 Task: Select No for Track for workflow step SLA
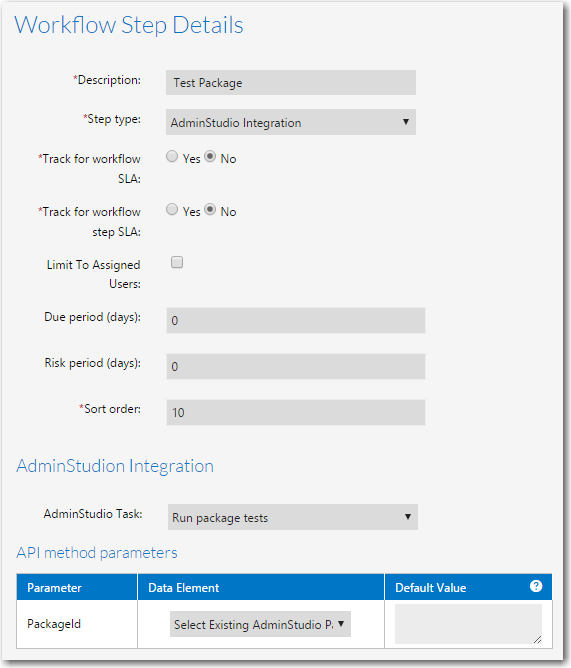(x=210, y=210)
